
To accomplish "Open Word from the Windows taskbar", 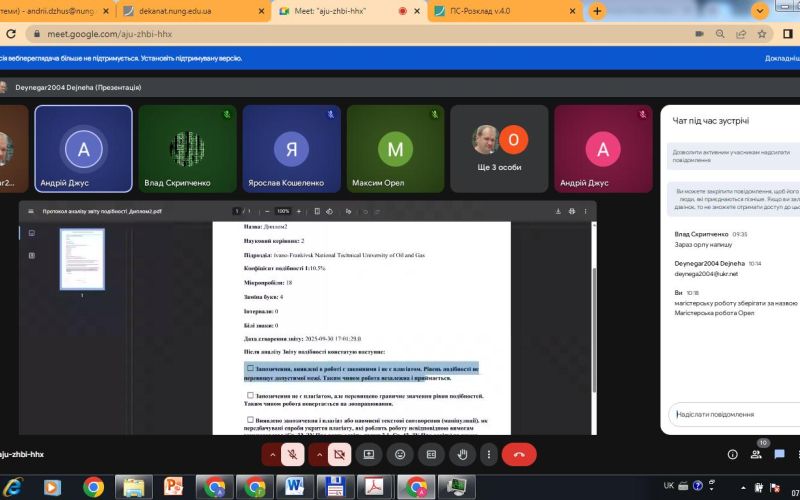I will click(x=295, y=487).
